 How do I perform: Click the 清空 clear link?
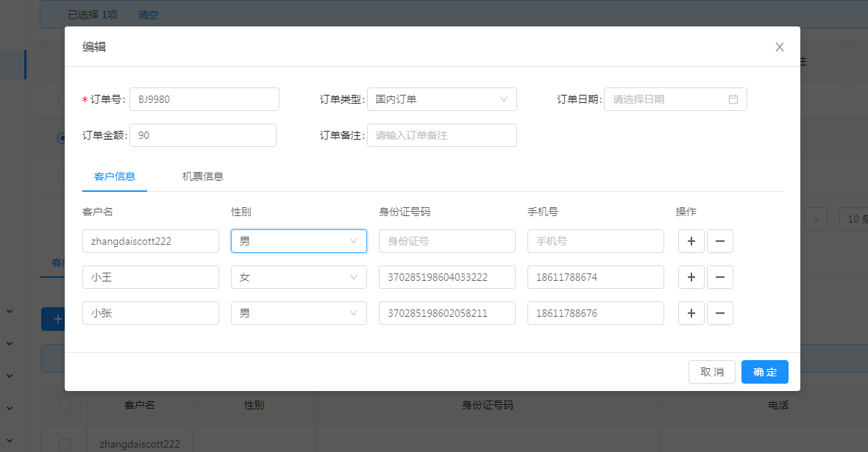148,14
